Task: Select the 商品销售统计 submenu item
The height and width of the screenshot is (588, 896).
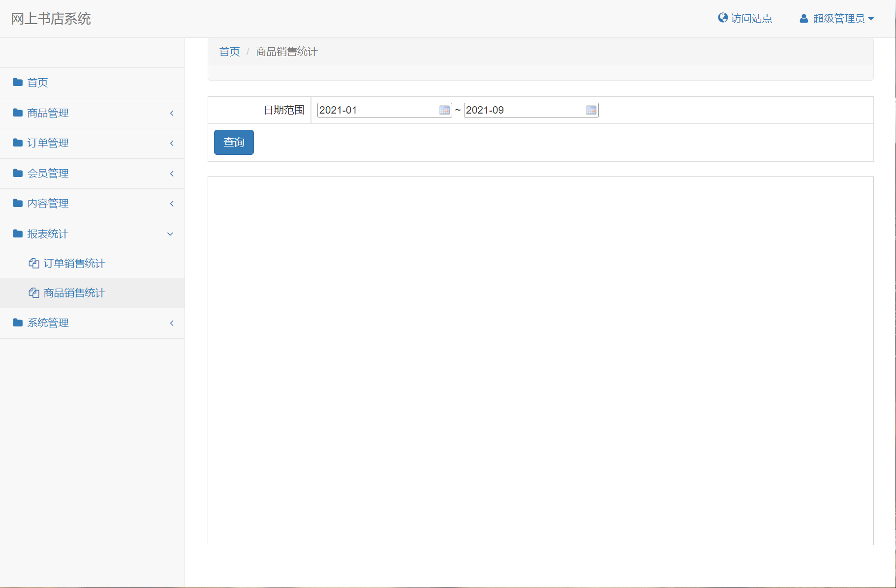Action: [x=93, y=293]
